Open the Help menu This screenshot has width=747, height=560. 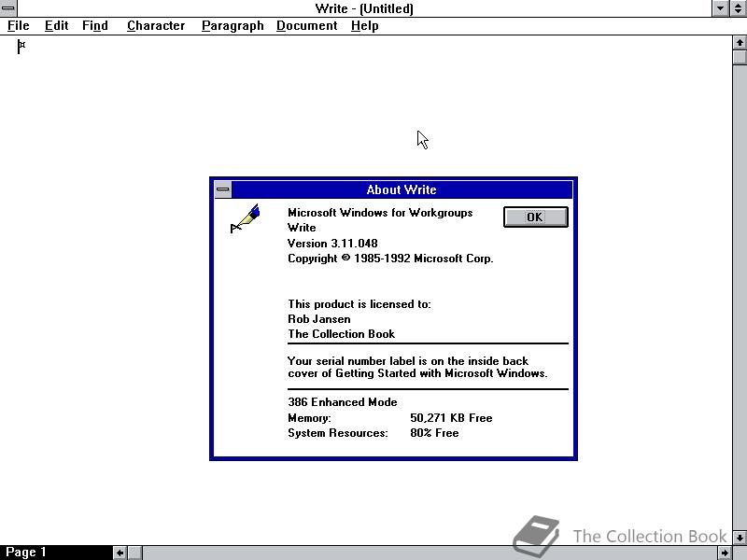(364, 26)
